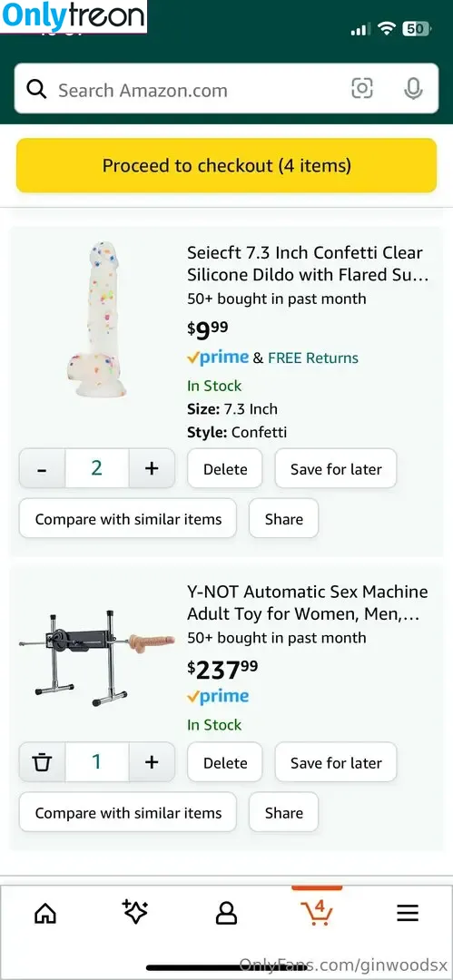Open the AI sparkle assistant icon
Screen dimensions: 453x980
pyautogui.click(x=135, y=913)
